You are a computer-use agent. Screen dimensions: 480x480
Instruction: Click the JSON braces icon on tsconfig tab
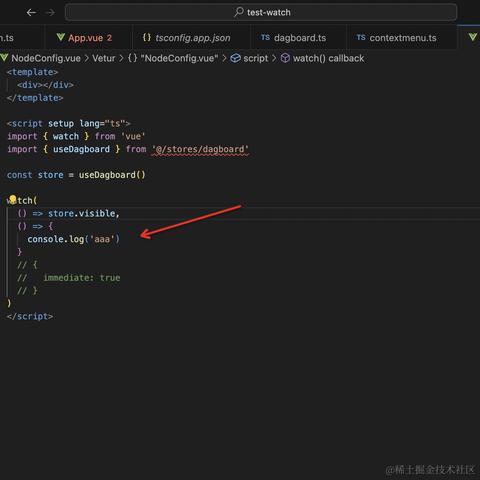click(x=147, y=37)
